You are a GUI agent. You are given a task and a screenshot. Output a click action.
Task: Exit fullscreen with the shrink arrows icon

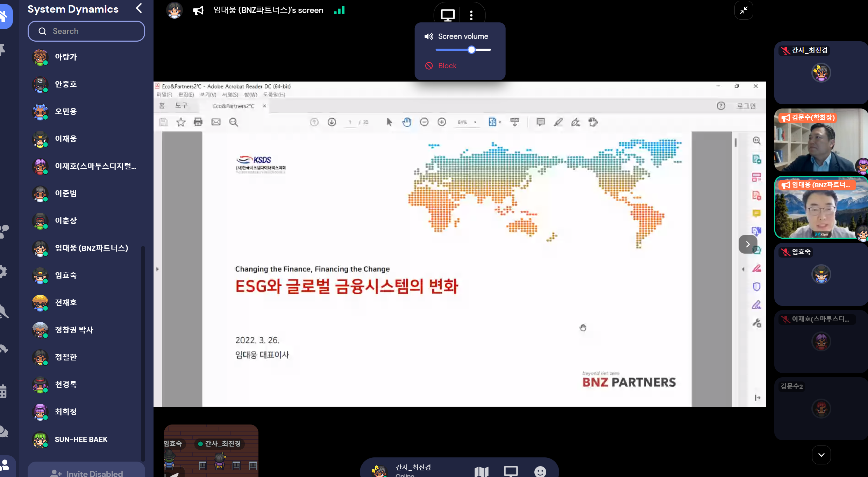coord(744,10)
